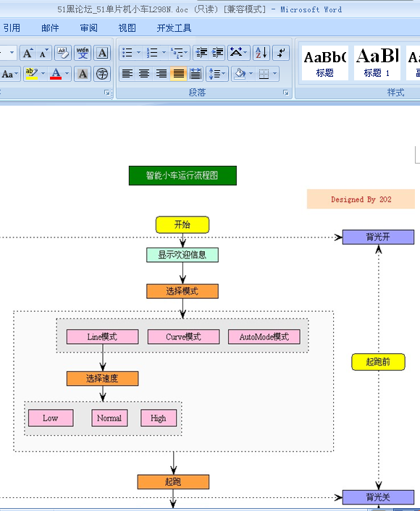The height and width of the screenshot is (511, 420).
Task: Expand the highlight color dropdown arrow
Action: tap(43, 74)
